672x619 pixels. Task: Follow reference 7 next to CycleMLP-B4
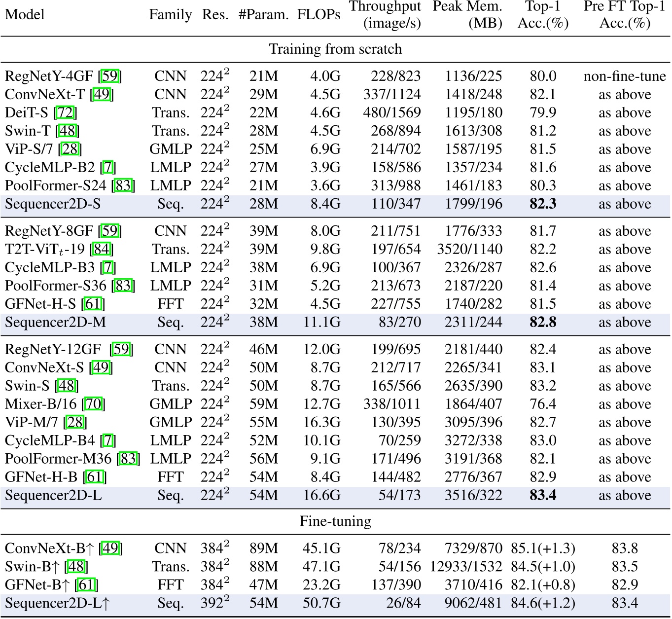(108, 441)
